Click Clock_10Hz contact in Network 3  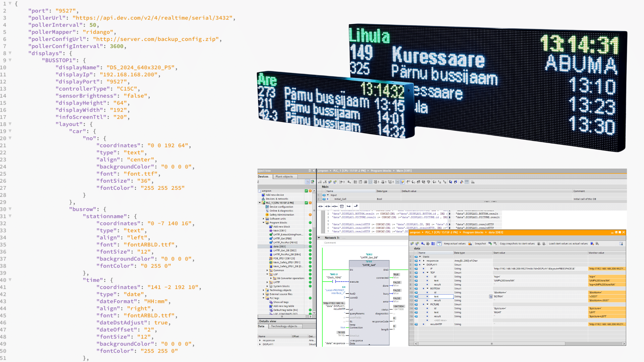334,282
